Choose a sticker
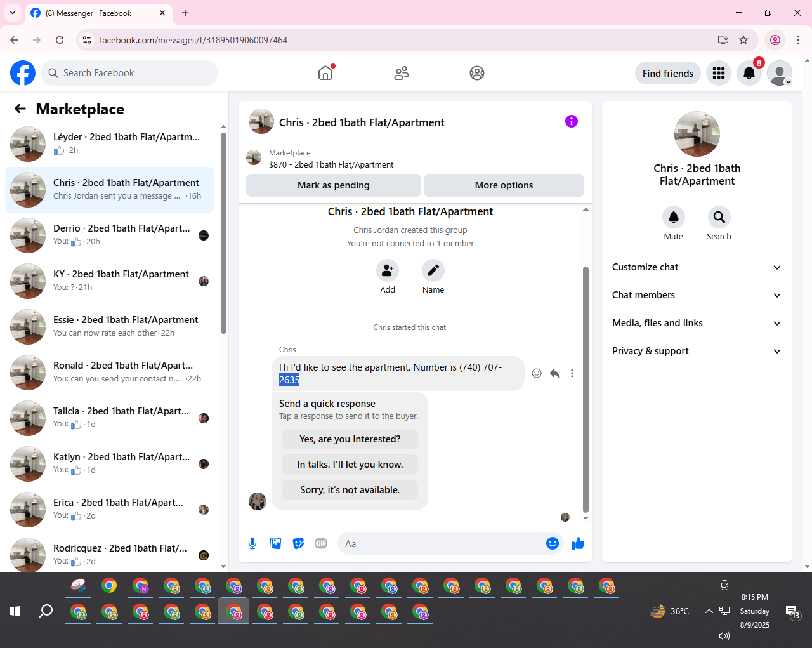This screenshot has width=812, height=648. pyautogui.click(x=298, y=543)
